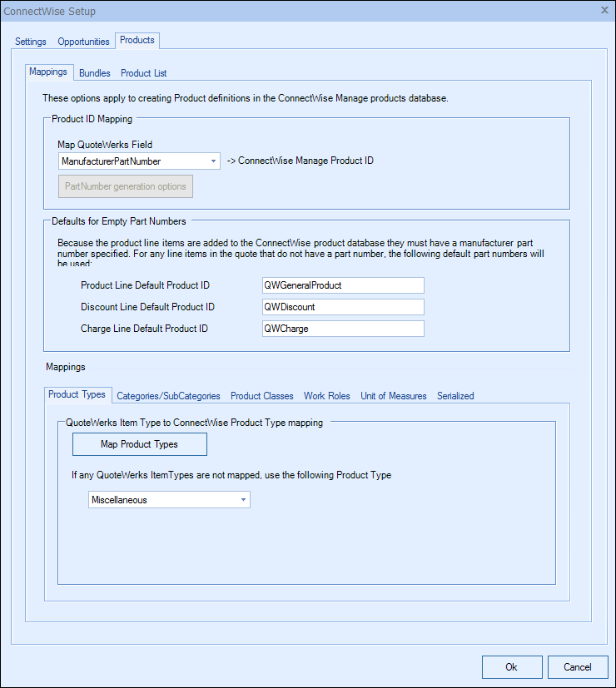Click PartNumber generation options button
The image size is (616, 688).
click(126, 186)
